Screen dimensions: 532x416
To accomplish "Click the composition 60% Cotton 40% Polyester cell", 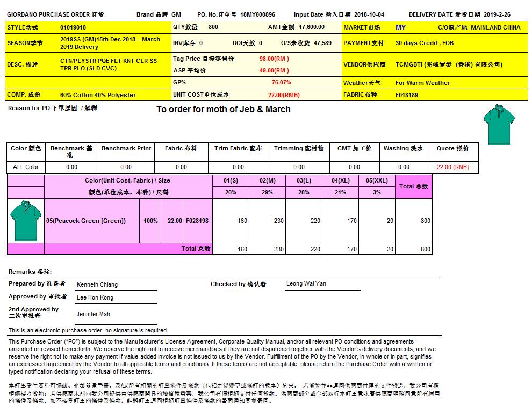I will [98, 95].
